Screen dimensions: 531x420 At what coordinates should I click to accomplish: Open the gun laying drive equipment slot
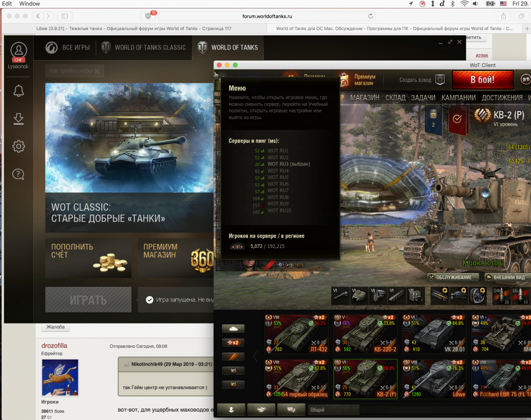tap(459, 296)
